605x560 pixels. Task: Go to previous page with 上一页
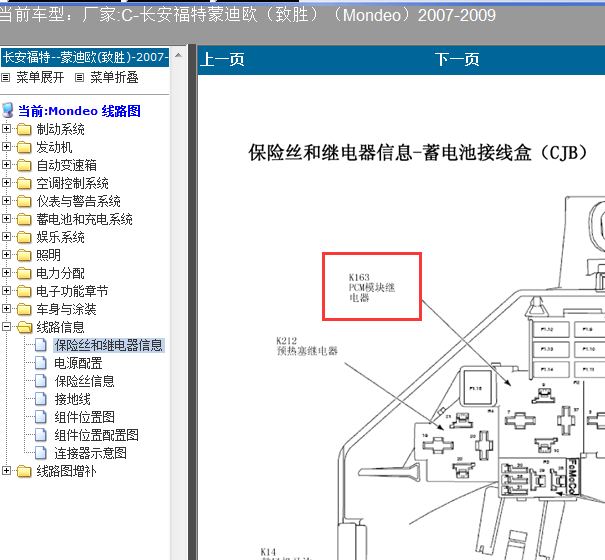222,60
